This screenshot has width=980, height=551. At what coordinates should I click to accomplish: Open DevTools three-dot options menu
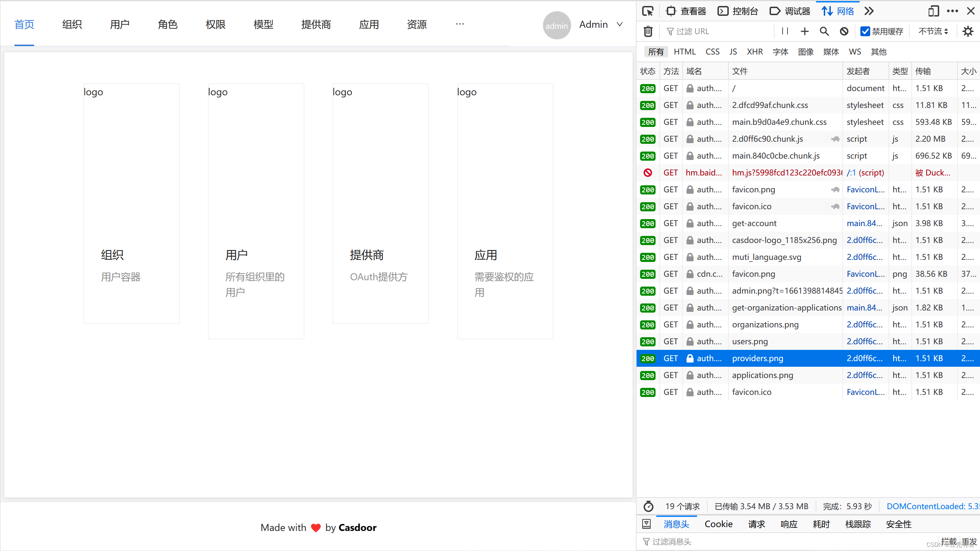pyautogui.click(x=952, y=11)
